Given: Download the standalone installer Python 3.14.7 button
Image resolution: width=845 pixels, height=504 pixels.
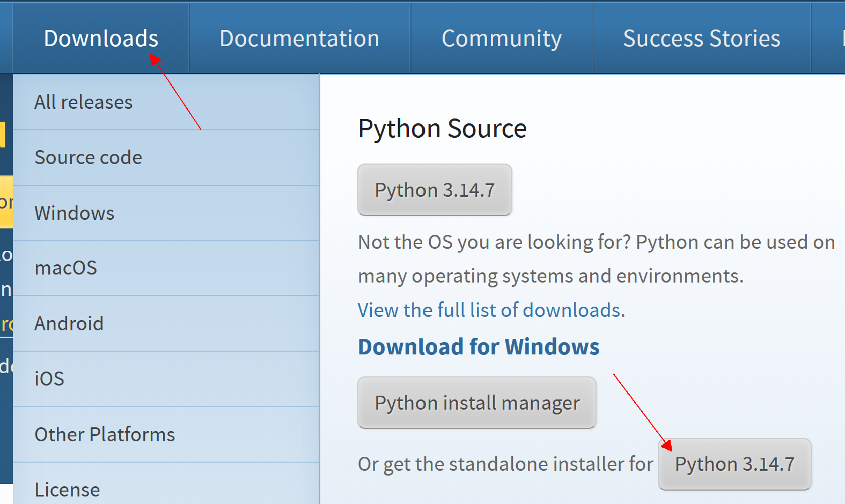Looking at the screenshot, I should [734, 464].
